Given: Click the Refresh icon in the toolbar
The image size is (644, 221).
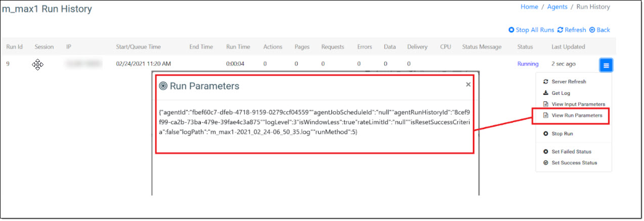Looking at the screenshot, I should coord(560,30).
